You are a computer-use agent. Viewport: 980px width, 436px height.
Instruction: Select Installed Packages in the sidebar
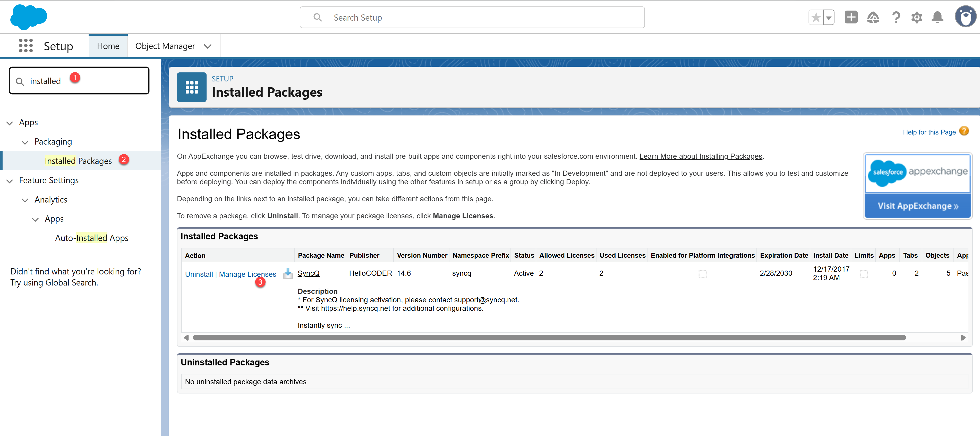pos(78,161)
